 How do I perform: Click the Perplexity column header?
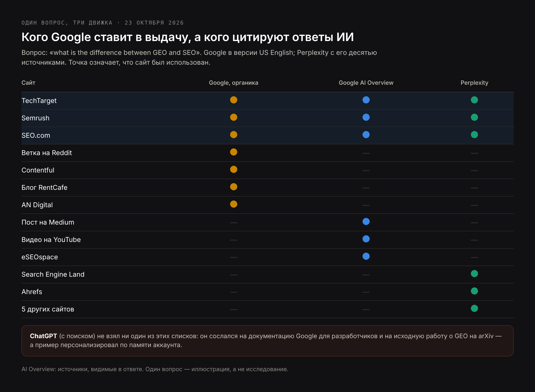click(474, 83)
